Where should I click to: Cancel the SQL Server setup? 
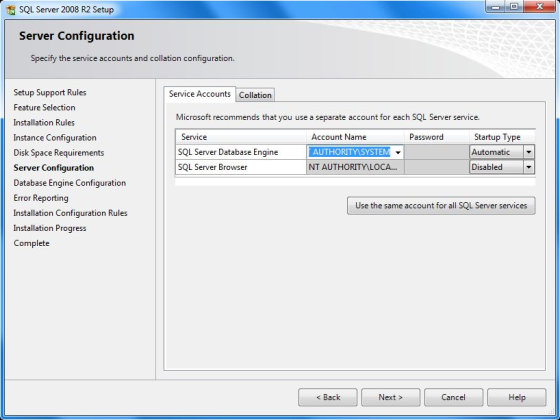454,398
